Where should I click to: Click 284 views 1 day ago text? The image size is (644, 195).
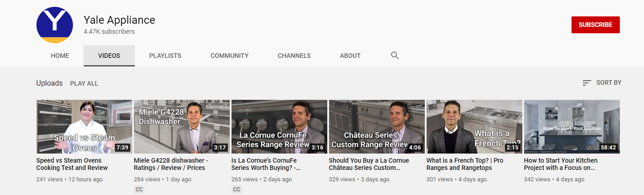point(163,180)
